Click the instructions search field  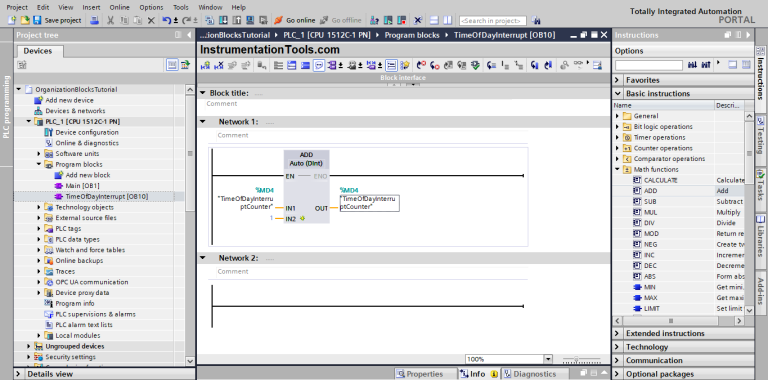click(648, 65)
